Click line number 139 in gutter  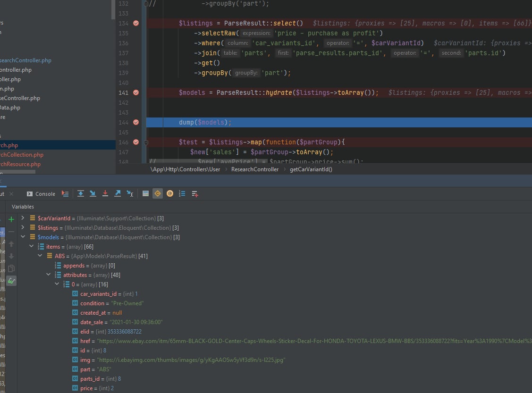click(124, 73)
